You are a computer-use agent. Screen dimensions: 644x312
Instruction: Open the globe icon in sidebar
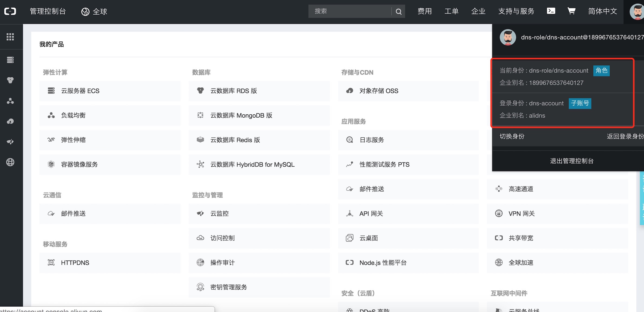pos(10,162)
